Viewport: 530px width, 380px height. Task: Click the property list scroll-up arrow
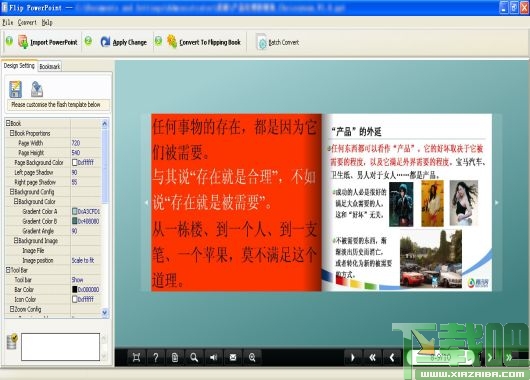[104, 124]
